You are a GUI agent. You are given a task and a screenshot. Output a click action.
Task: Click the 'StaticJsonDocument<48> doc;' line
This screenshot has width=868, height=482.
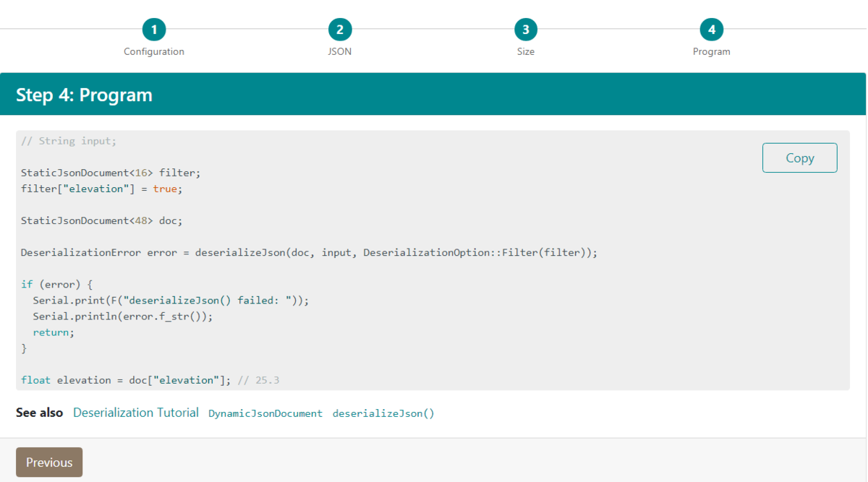[x=102, y=220]
